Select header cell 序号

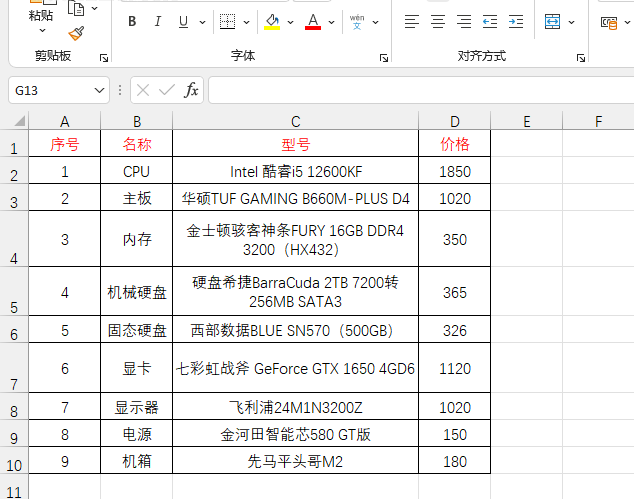65,144
